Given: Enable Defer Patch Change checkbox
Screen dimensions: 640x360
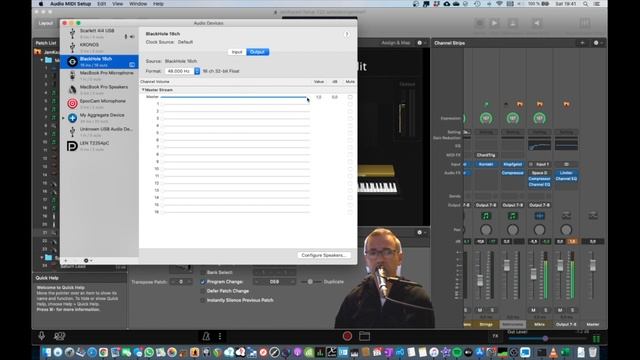Looking at the screenshot, I should 203,291.
